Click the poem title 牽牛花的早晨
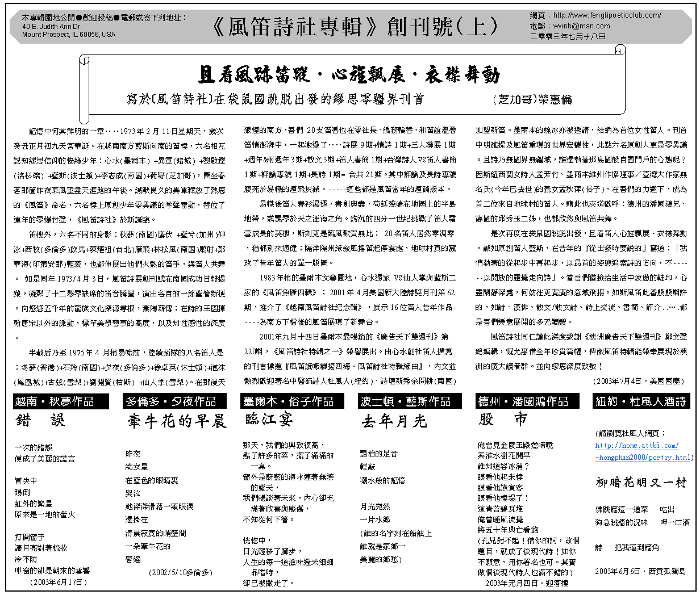The image size is (700, 595). [176, 421]
